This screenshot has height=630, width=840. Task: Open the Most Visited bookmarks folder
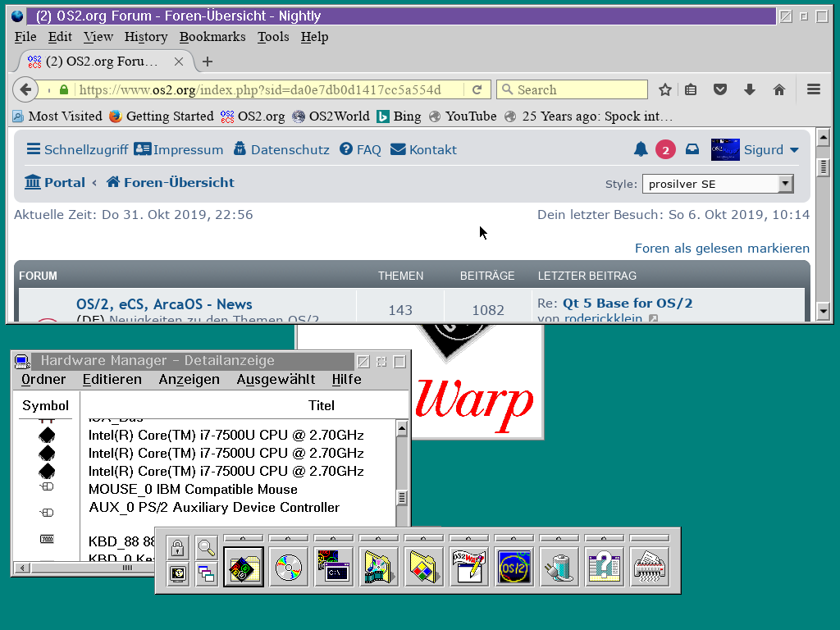[x=57, y=116]
